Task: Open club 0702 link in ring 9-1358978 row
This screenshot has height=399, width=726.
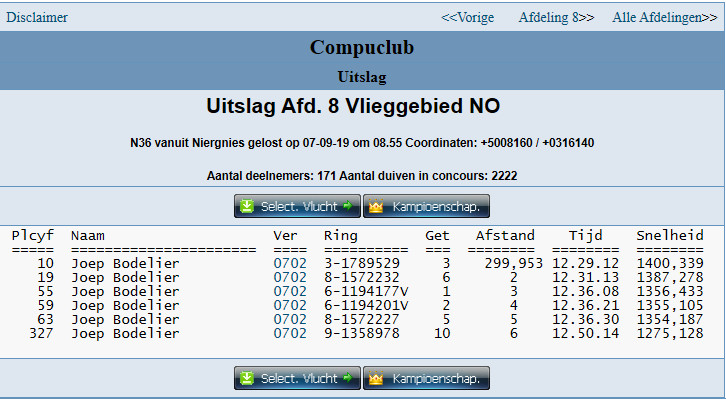Action: (290, 333)
